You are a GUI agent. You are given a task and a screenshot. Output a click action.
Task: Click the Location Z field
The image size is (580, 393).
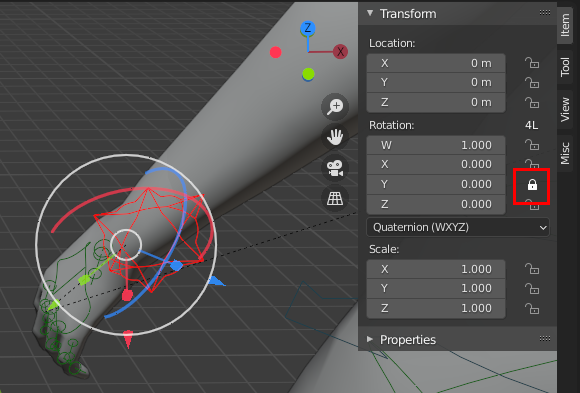click(436, 103)
